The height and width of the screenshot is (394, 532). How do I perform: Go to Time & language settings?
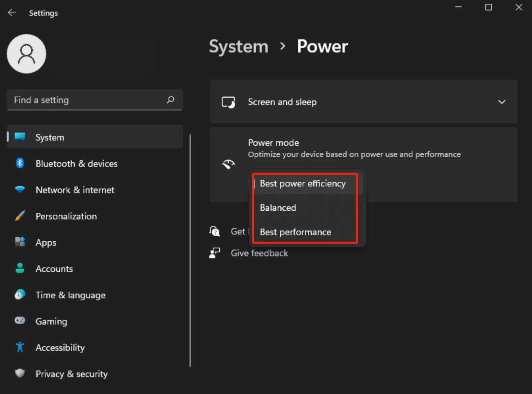coord(70,295)
